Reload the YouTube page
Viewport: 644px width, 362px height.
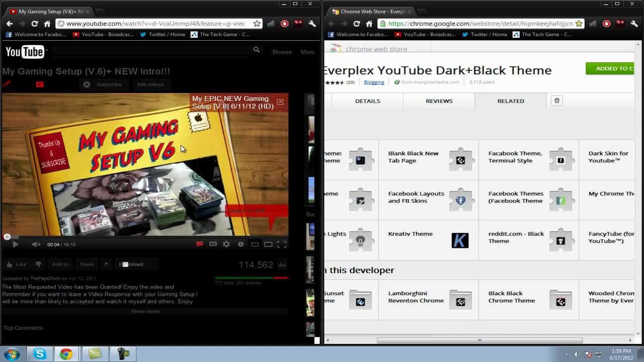(x=35, y=24)
